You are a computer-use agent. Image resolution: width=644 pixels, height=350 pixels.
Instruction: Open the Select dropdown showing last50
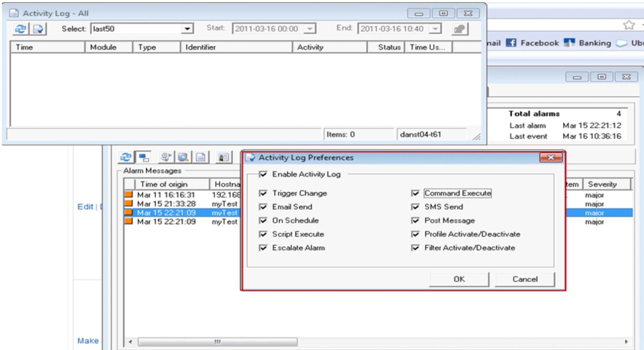(x=187, y=29)
